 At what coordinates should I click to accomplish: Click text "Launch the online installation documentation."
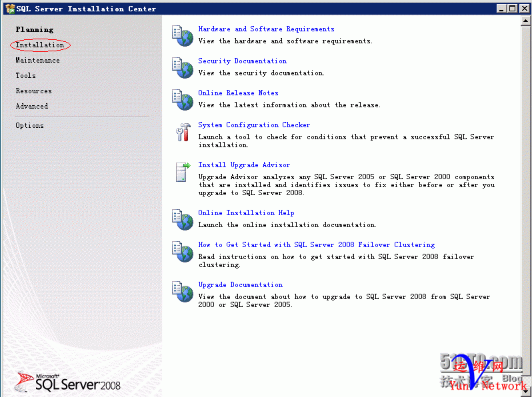pos(287,224)
